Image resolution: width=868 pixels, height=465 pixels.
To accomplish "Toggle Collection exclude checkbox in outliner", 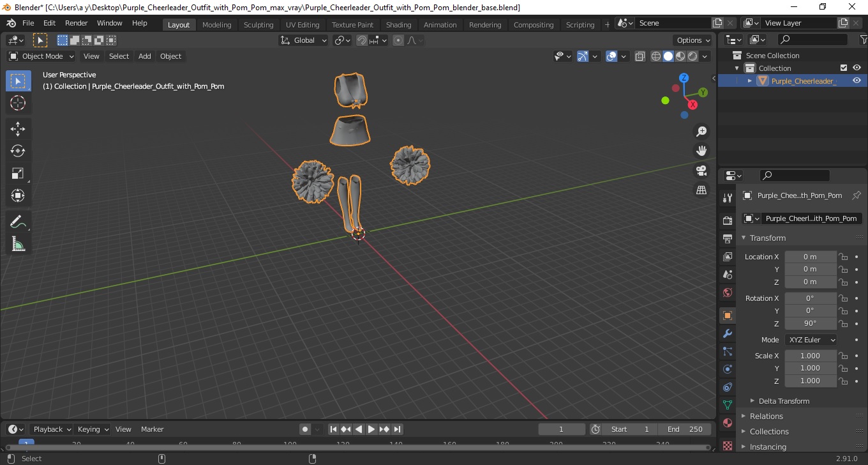I will click(844, 68).
